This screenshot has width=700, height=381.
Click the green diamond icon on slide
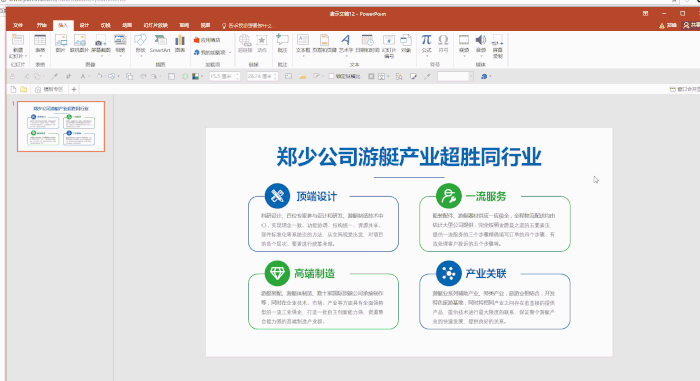point(277,273)
